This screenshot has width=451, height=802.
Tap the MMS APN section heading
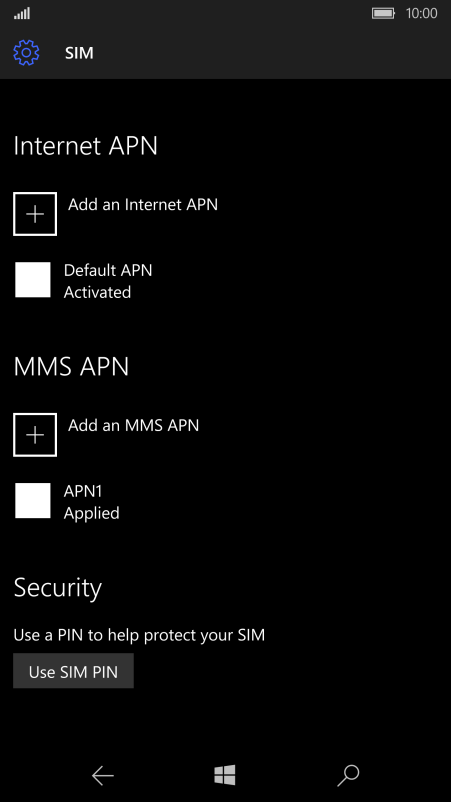71,367
